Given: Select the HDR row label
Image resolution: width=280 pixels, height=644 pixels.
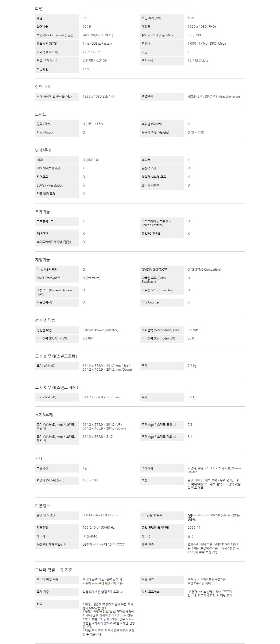Looking at the screenshot, I should click(x=40, y=160).
